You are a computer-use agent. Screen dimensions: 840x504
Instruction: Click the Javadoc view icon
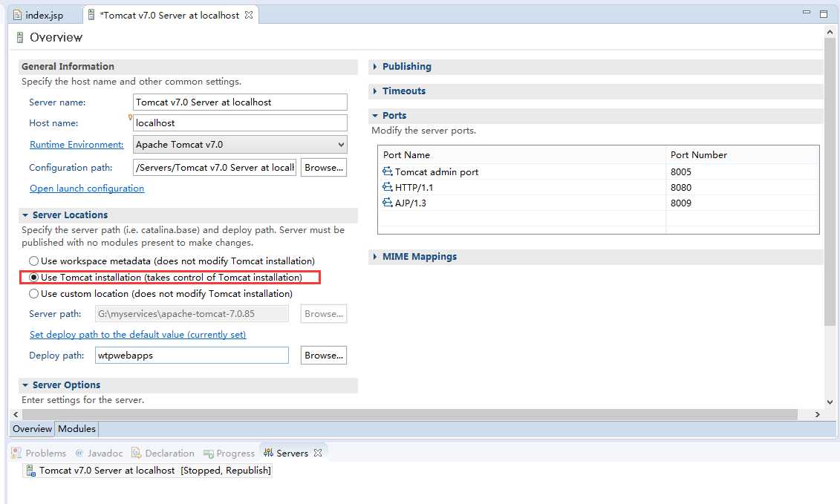79,453
